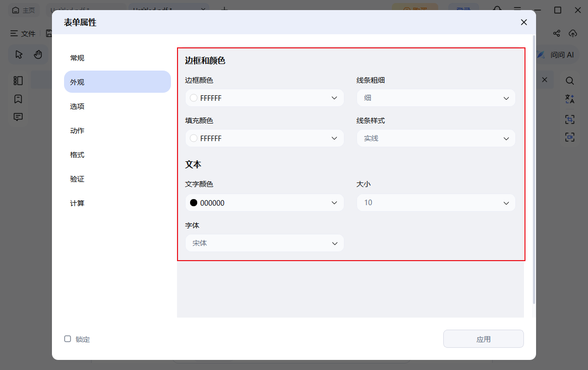Go to the 格式 tab

point(117,154)
